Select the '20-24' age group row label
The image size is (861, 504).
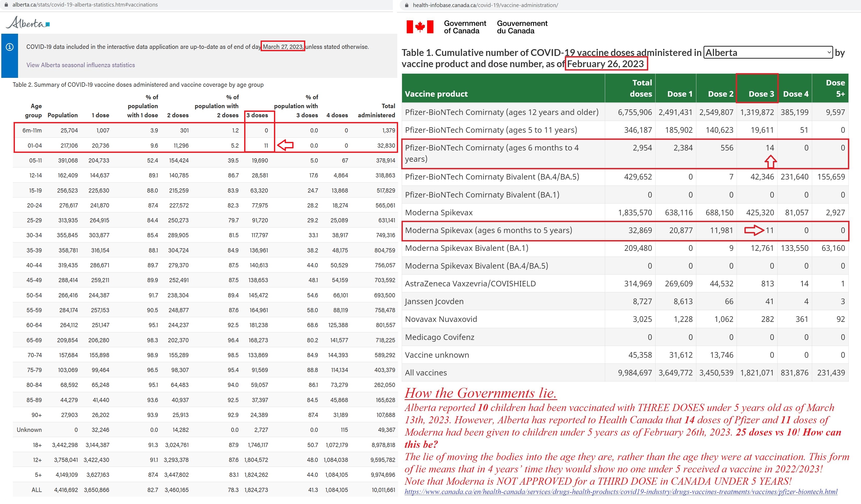(35, 206)
